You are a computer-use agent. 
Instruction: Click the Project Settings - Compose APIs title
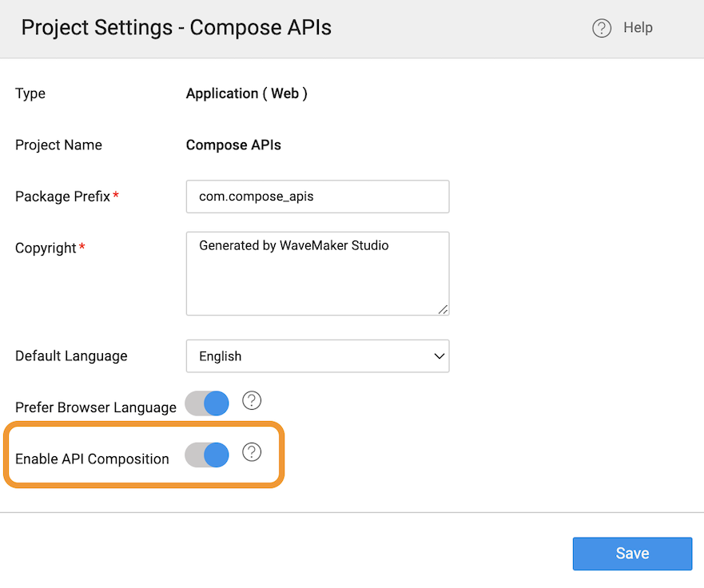point(176,28)
